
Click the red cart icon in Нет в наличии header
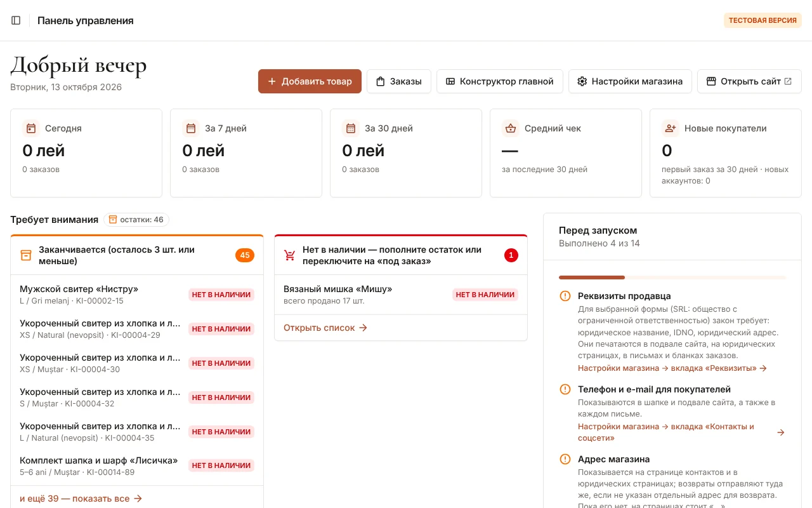(x=290, y=255)
